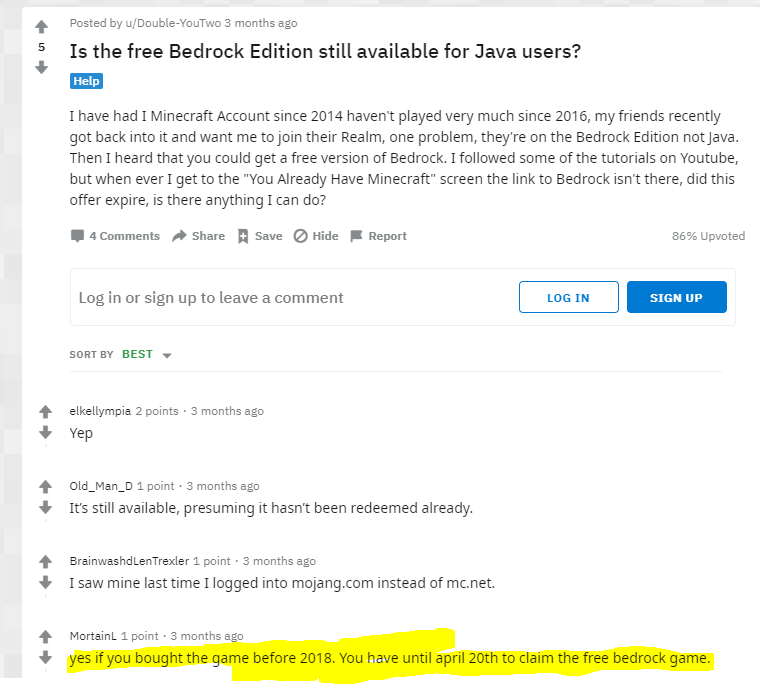Downvote BrainwashdLenTrexler's comment

pyautogui.click(x=46, y=582)
